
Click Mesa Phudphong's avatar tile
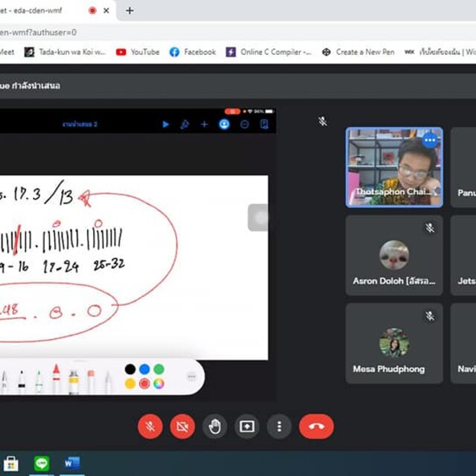pos(393,343)
